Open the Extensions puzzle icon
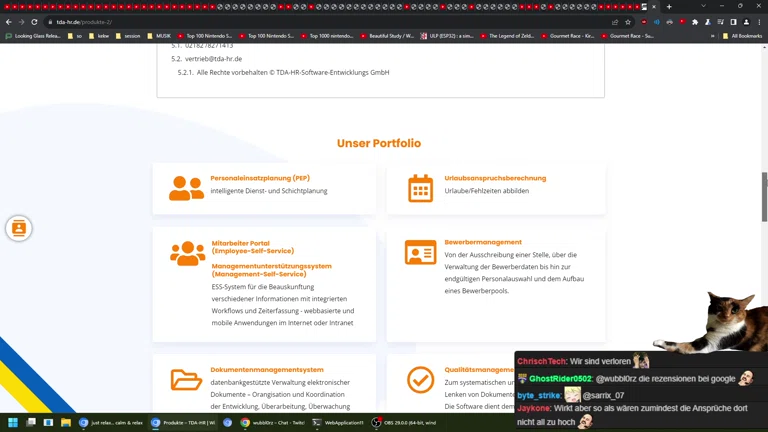 click(x=695, y=22)
